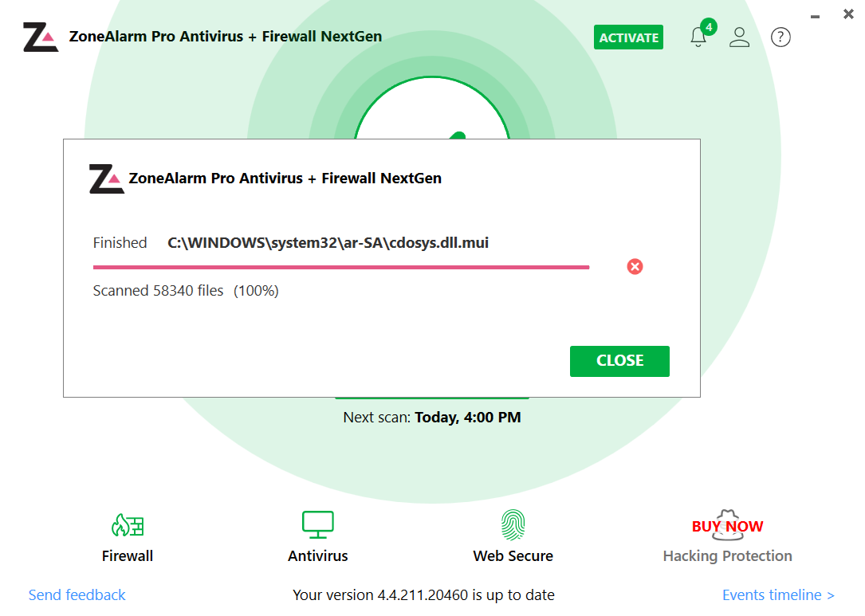Click the version up-to-date status text

(x=423, y=594)
